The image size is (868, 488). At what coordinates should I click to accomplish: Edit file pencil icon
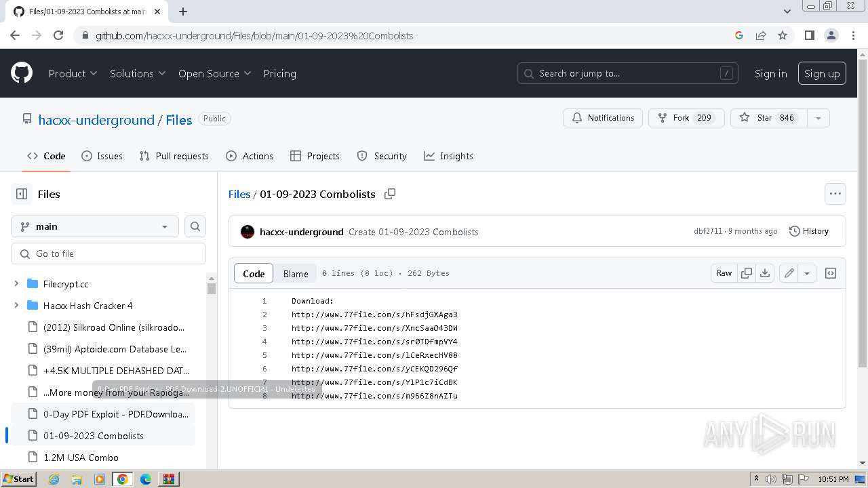tap(789, 273)
